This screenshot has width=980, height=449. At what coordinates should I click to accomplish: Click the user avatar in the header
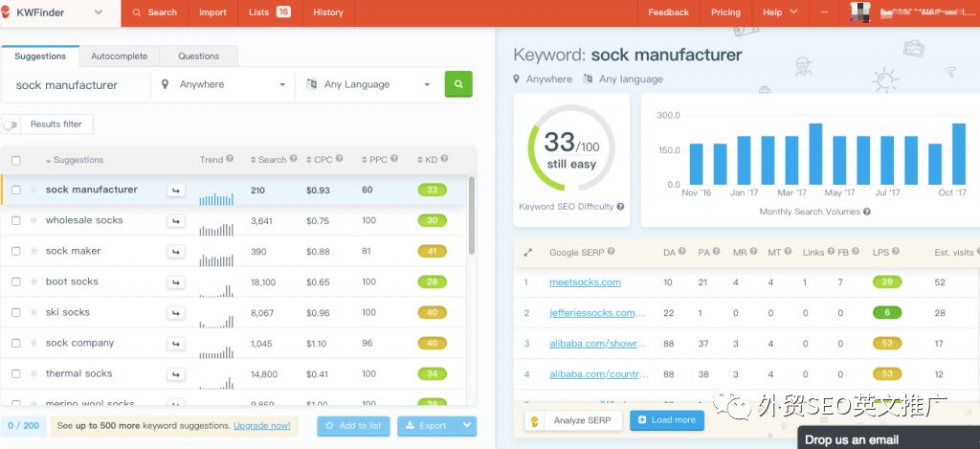(860, 11)
